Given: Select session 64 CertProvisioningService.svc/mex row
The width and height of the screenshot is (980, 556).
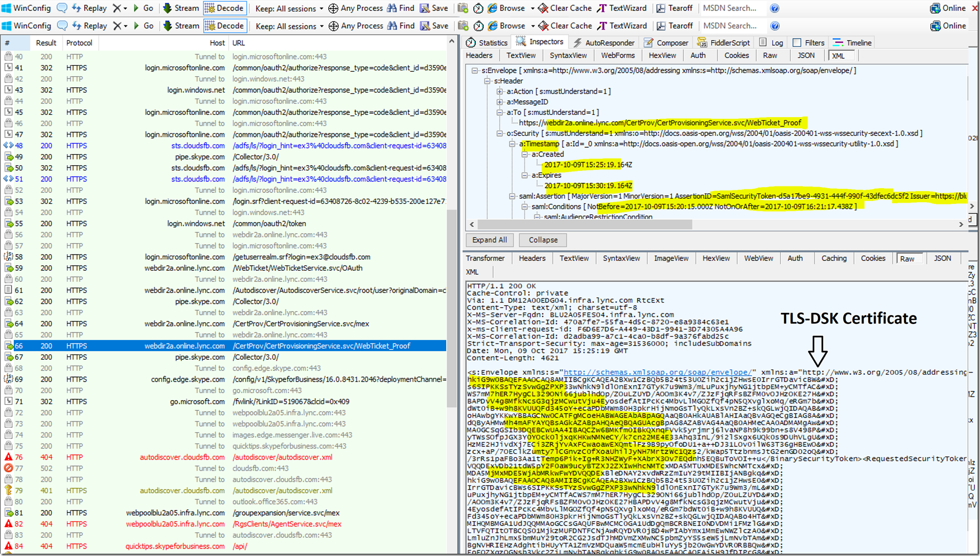Looking at the screenshot, I should click(225, 324).
